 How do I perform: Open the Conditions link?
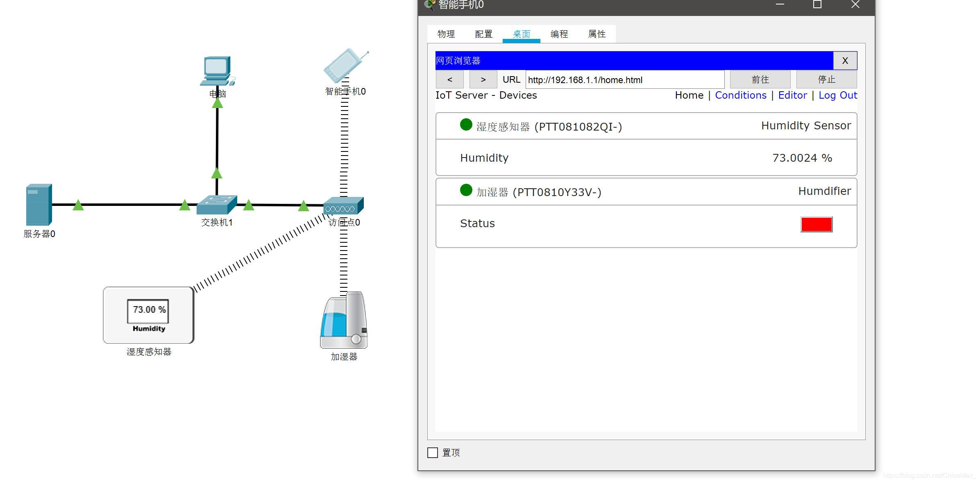click(740, 95)
